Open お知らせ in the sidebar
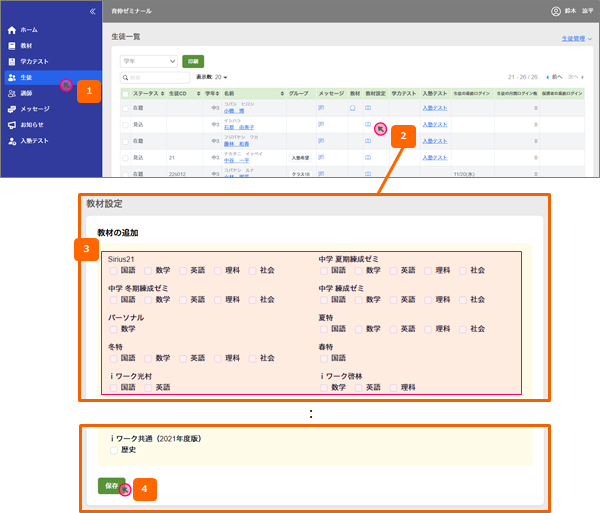The width and height of the screenshot is (600, 513). (32, 125)
